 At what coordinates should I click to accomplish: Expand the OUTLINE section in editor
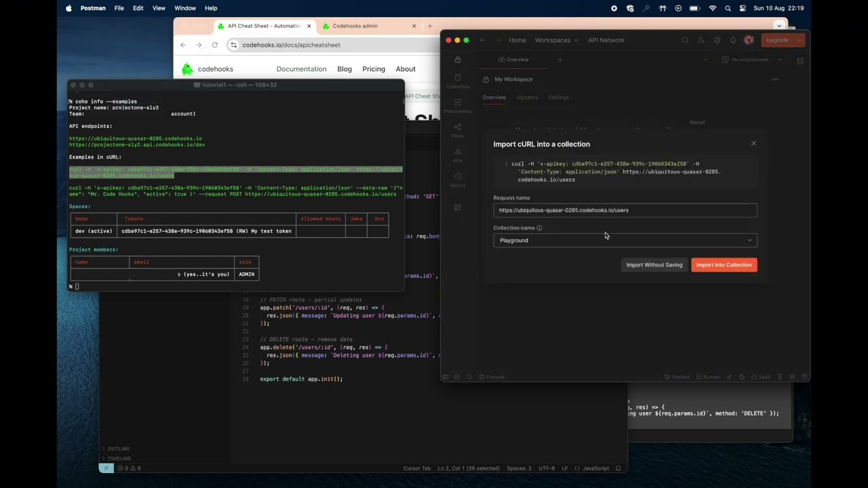(115, 449)
